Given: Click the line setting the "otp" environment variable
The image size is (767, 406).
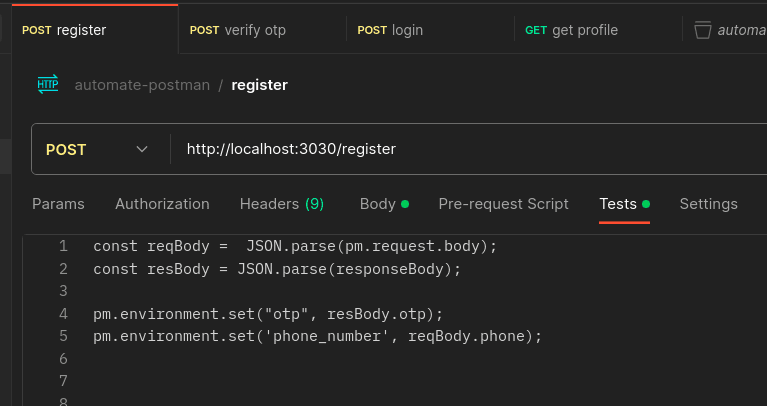Looking at the screenshot, I should 268,314.
